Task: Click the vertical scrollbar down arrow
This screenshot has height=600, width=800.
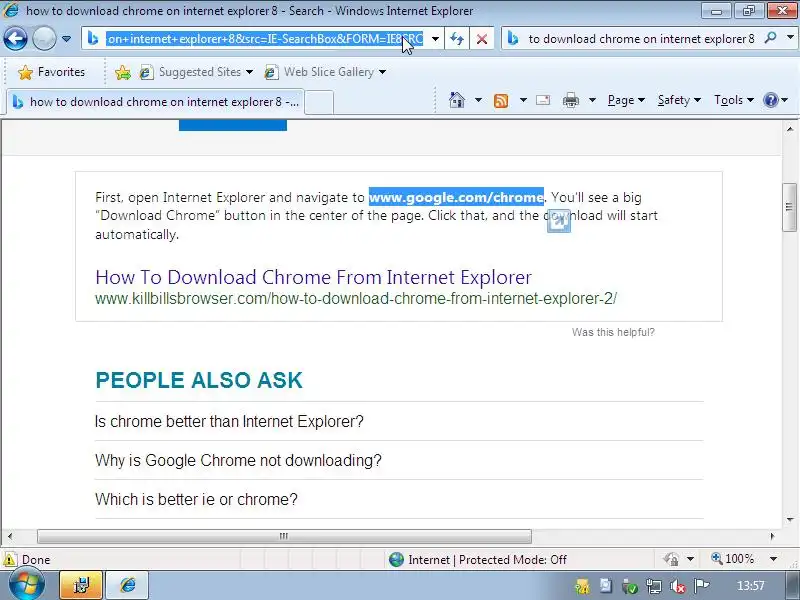Action: point(790,519)
